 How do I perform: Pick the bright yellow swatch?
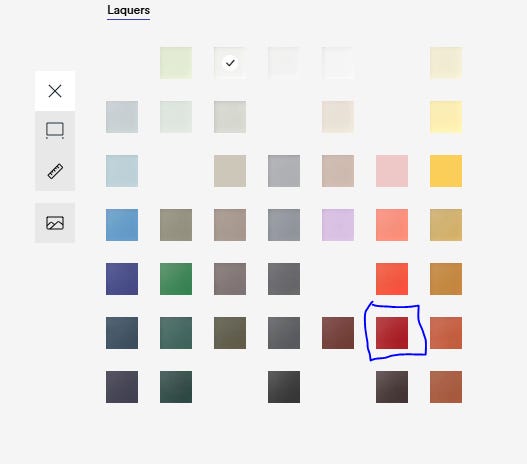coord(446,171)
